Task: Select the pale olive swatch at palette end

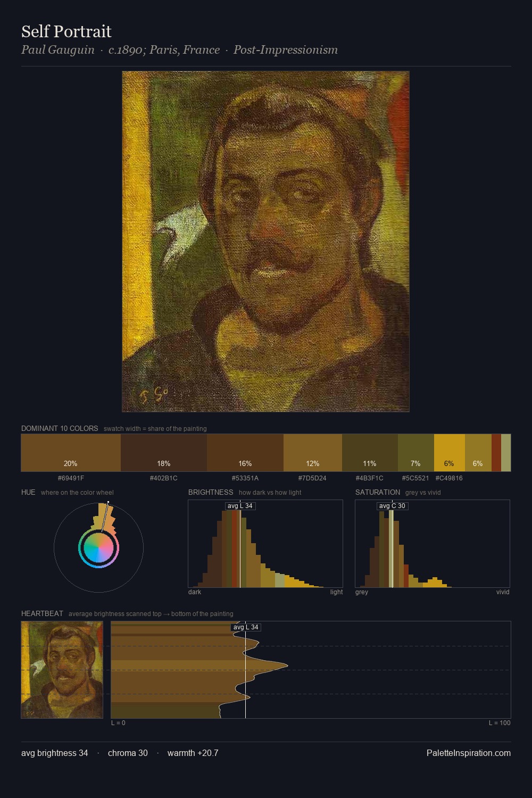Action: click(506, 453)
